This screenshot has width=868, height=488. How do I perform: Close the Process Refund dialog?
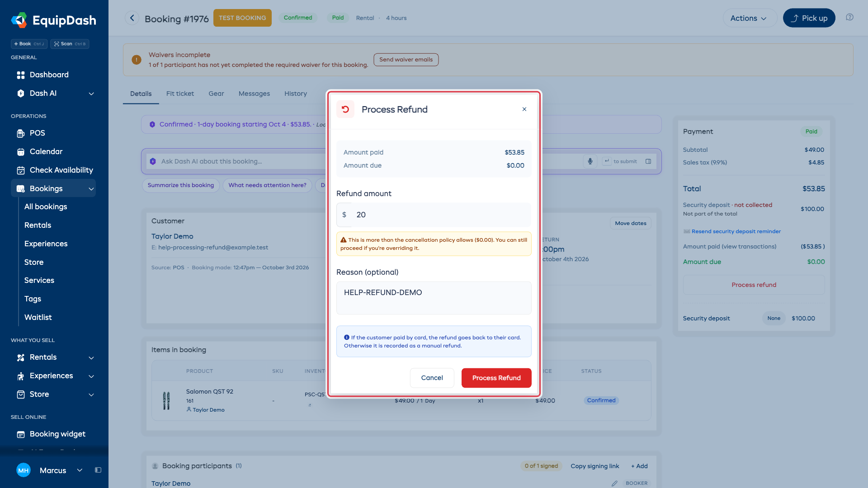click(x=524, y=109)
